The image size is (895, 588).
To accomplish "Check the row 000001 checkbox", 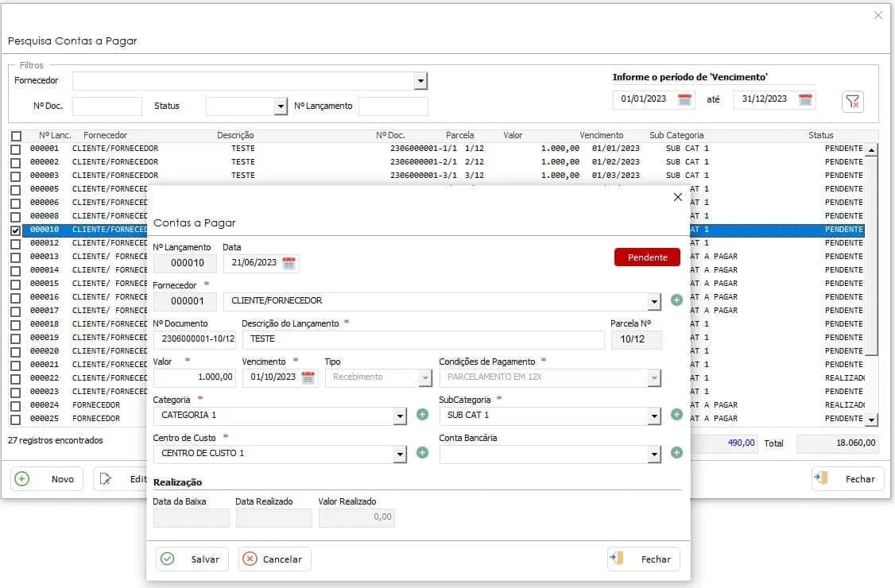I will (16, 149).
